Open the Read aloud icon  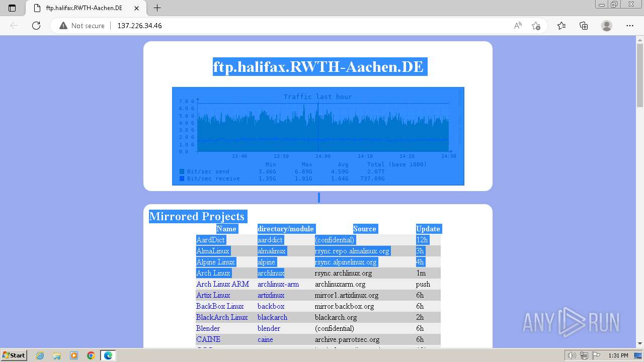pos(518,26)
